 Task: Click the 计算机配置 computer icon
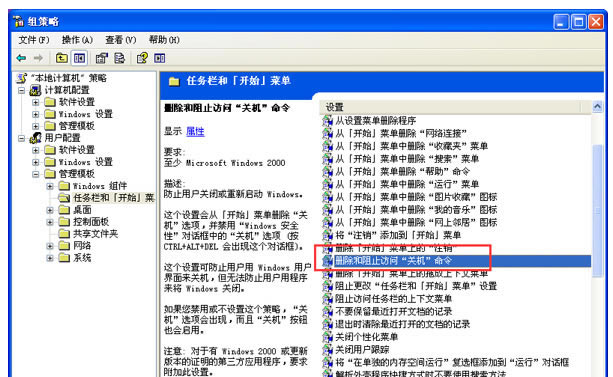[x=36, y=90]
